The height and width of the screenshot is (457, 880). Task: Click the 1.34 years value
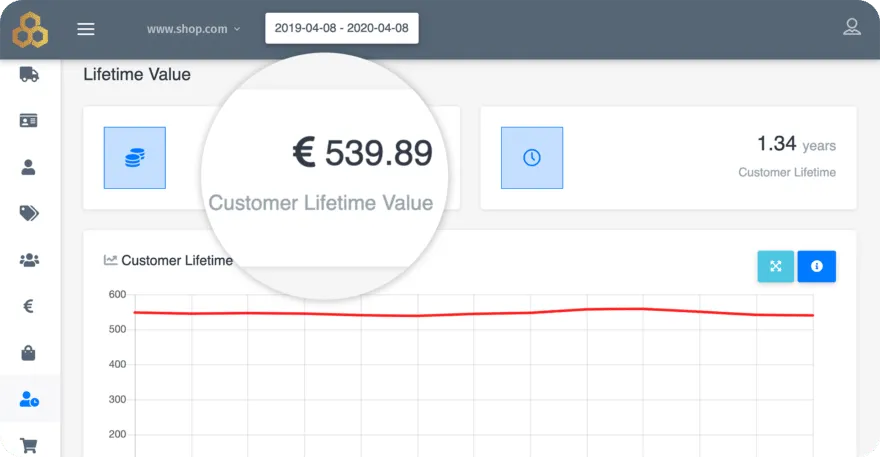pyautogui.click(x=796, y=144)
